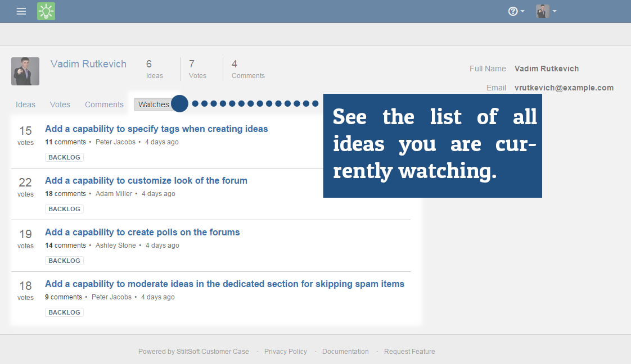Click the 19 votes count
Screen dimensions: 631x364
tap(25, 239)
